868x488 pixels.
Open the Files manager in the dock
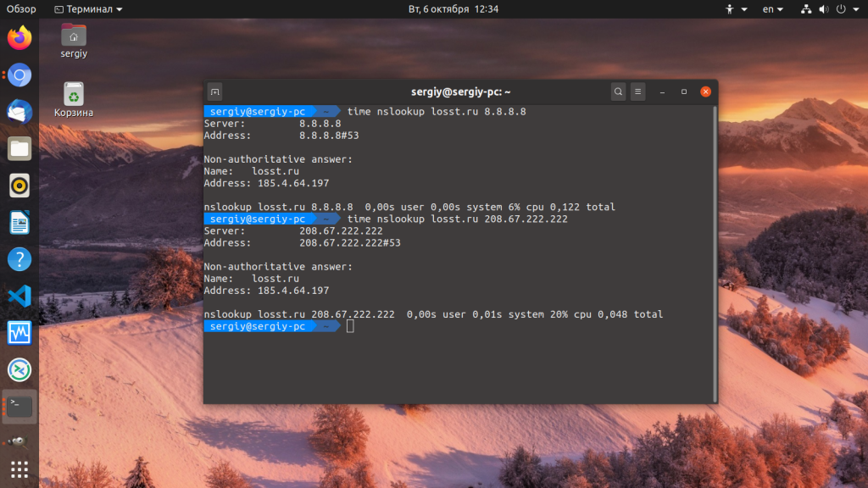(19, 148)
